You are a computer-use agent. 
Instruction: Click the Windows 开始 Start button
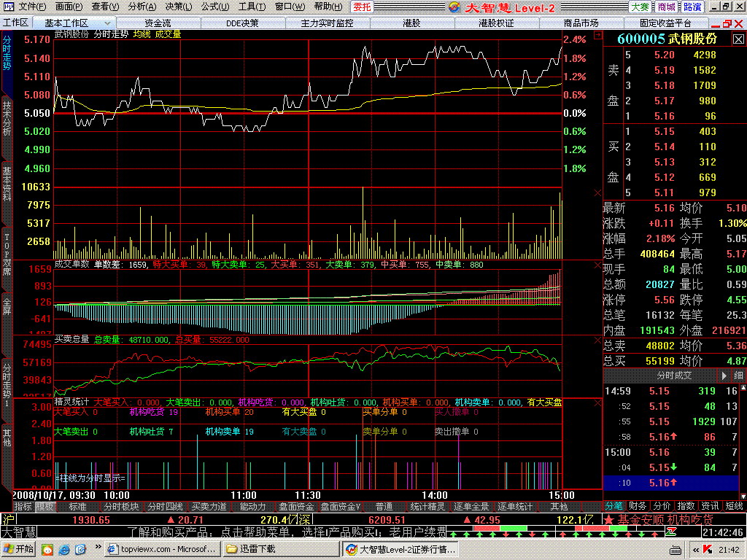point(19,550)
